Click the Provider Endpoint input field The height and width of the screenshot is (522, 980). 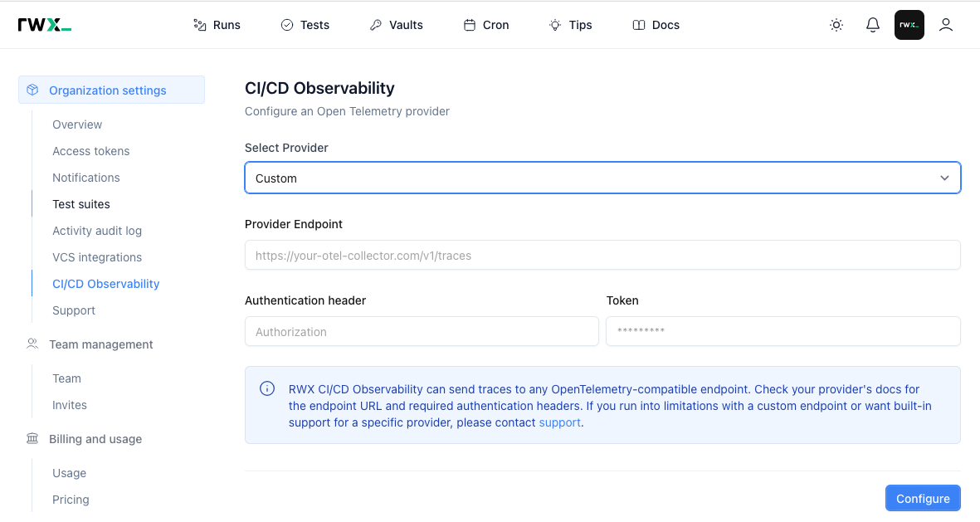[x=602, y=255]
